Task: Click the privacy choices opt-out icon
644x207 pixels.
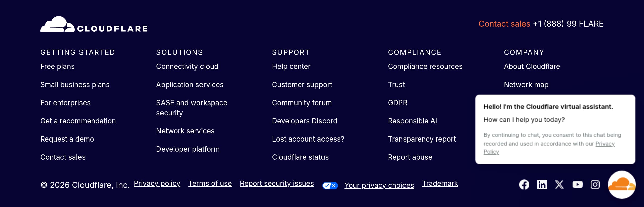Action: click(330, 185)
